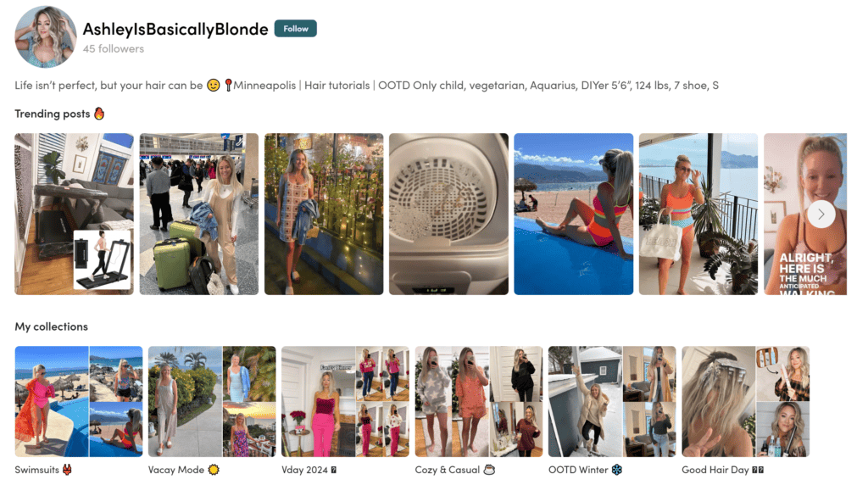Viewport: 868px width, 496px height.
Task: Open the airport luggage trending post
Action: click(198, 214)
